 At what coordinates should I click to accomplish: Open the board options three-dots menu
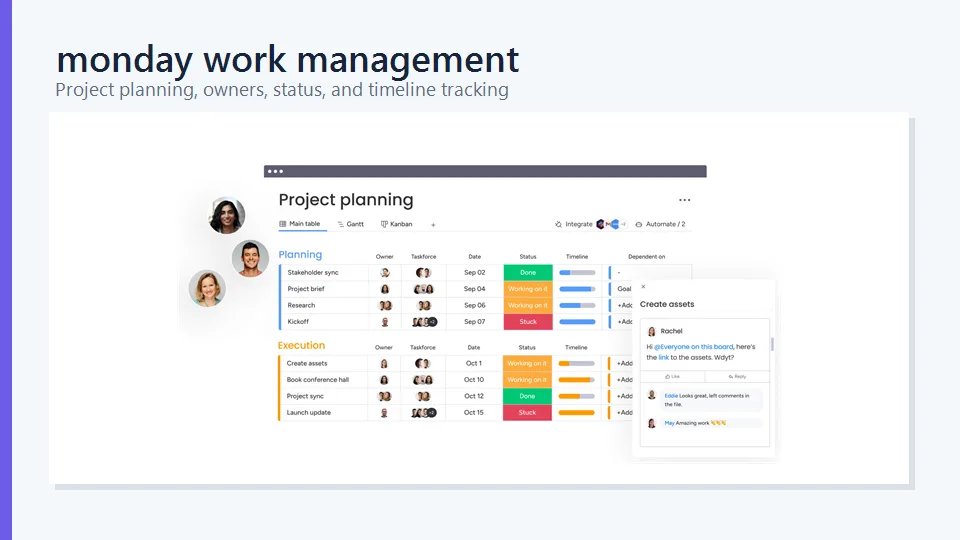(684, 200)
